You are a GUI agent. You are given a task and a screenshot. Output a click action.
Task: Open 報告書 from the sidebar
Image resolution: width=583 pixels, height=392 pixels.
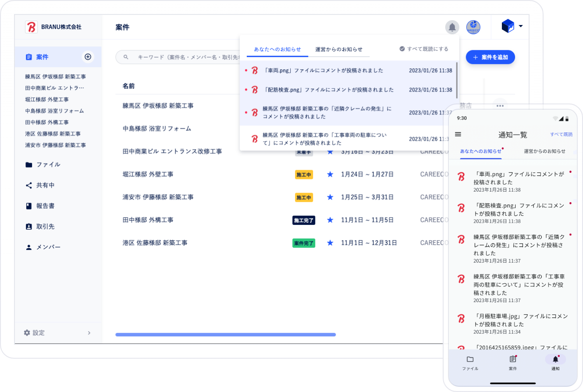45,206
